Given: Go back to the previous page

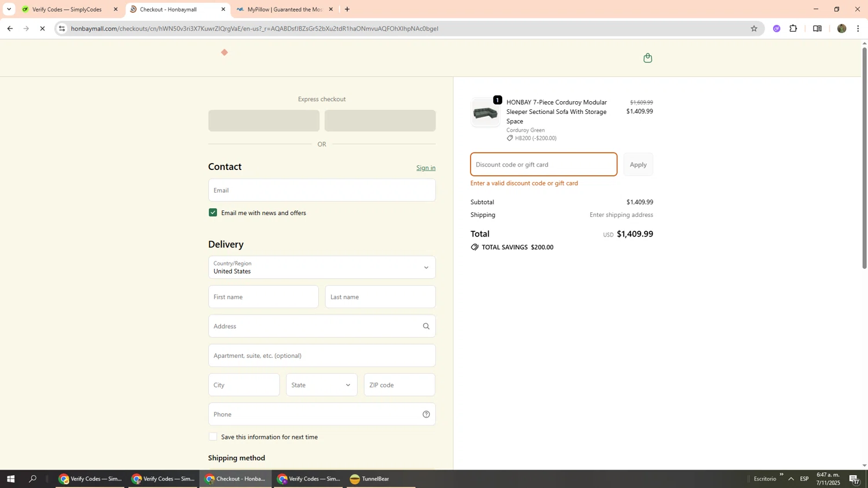Looking at the screenshot, I should pyautogui.click(x=10, y=28).
